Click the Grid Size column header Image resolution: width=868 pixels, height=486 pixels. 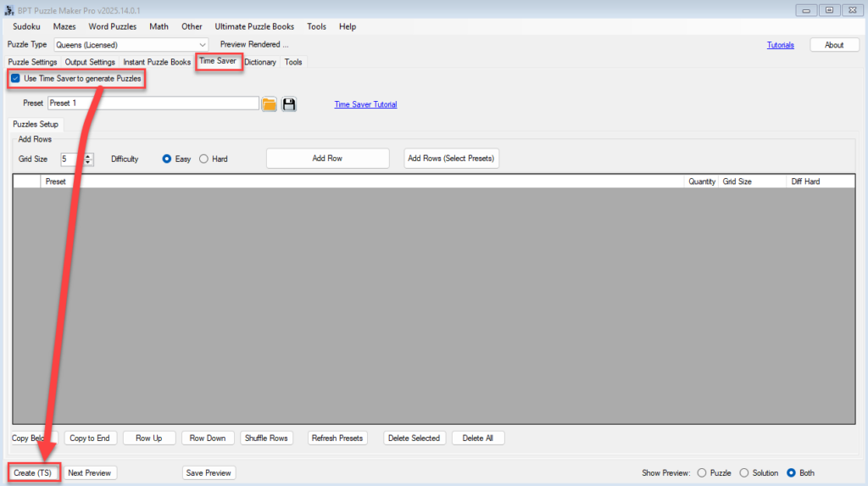753,182
